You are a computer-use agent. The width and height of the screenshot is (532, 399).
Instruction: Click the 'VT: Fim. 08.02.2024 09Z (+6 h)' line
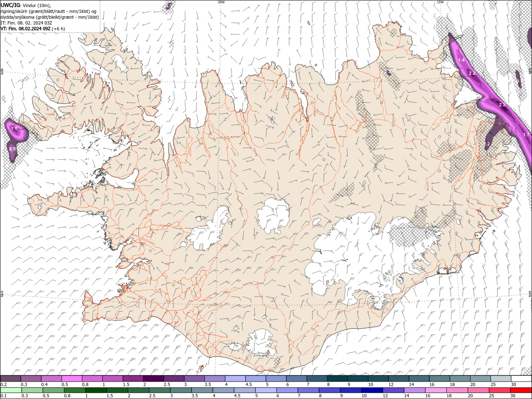(33, 29)
